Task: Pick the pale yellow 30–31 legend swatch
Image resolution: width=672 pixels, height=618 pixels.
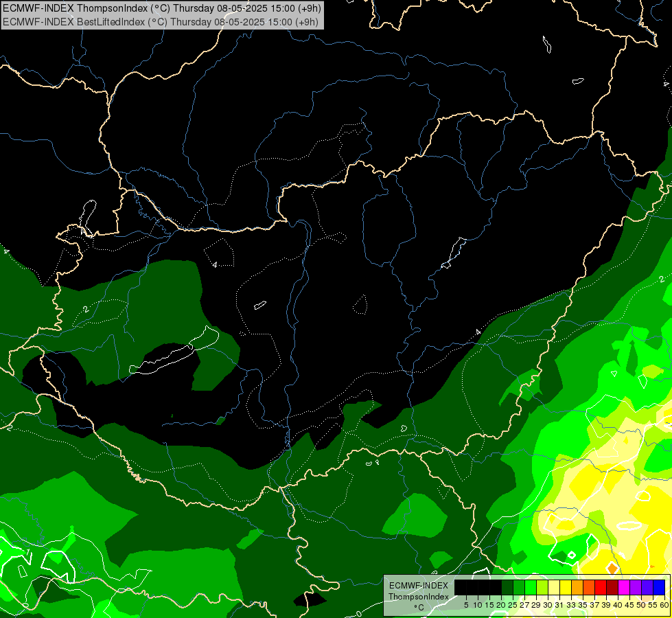Action: tap(554, 587)
